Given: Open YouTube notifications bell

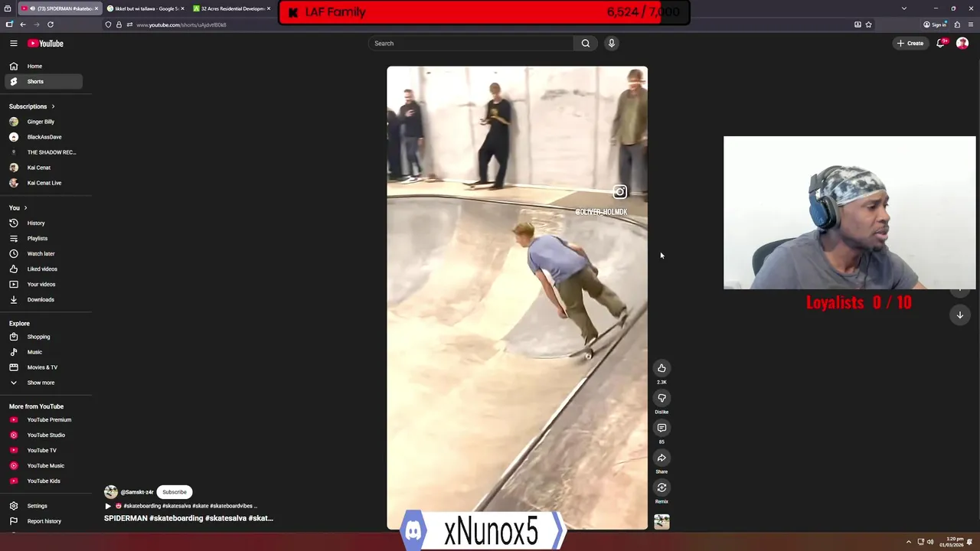Looking at the screenshot, I should click(x=941, y=44).
